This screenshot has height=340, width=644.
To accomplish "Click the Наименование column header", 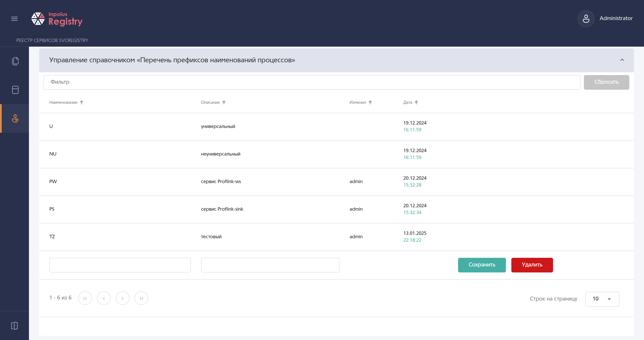I will coord(63,102).
